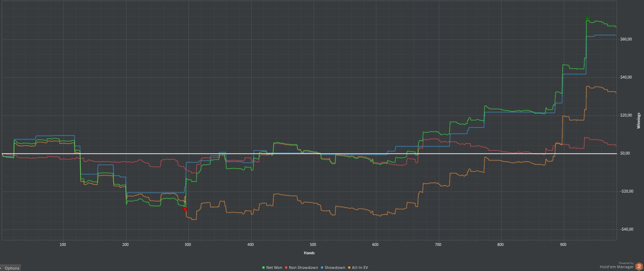This screenshot has width=644, height=271.
Task: Click the All-In EV legend label
Action: 360,268
